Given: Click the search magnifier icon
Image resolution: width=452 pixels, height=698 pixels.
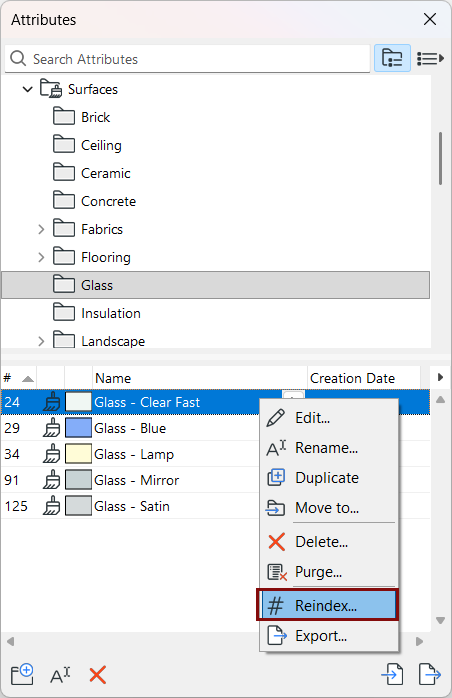Looking at the screenshot, I should click(18, 58).
